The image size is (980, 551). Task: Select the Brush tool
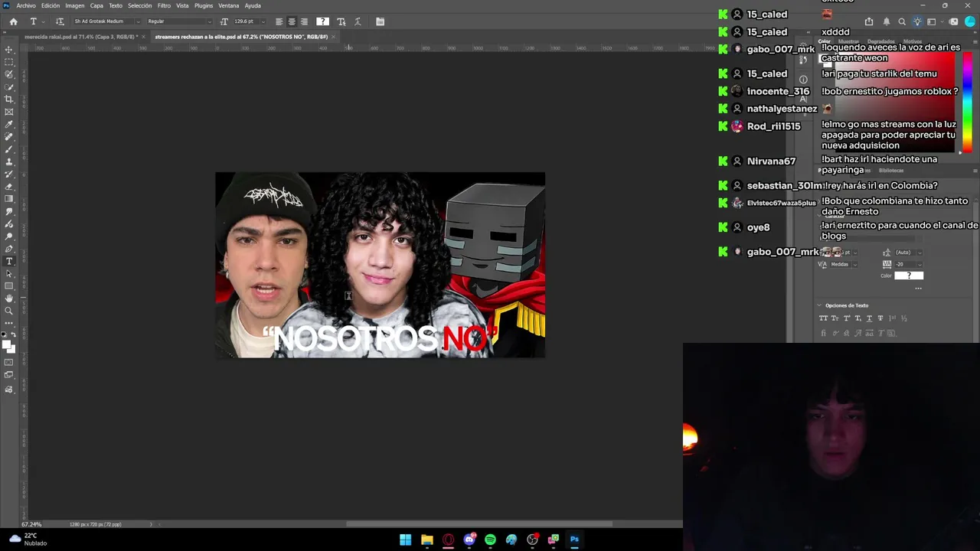[x=9, y=149]
